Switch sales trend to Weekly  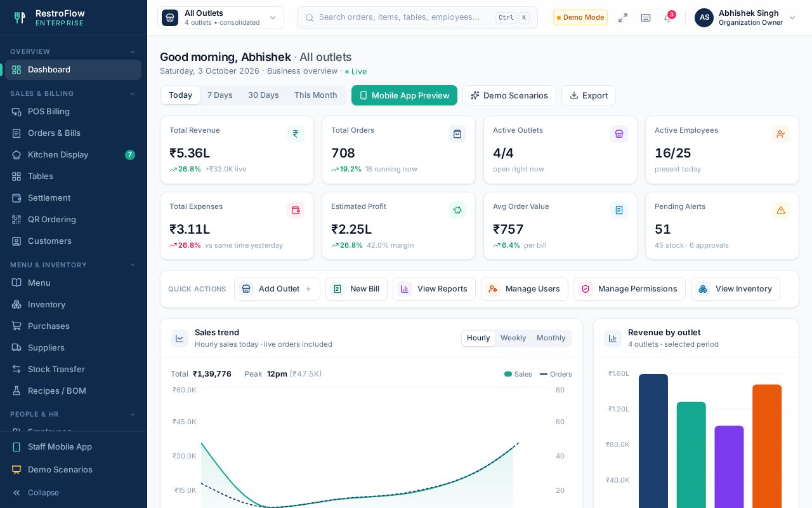coord(513,338)
